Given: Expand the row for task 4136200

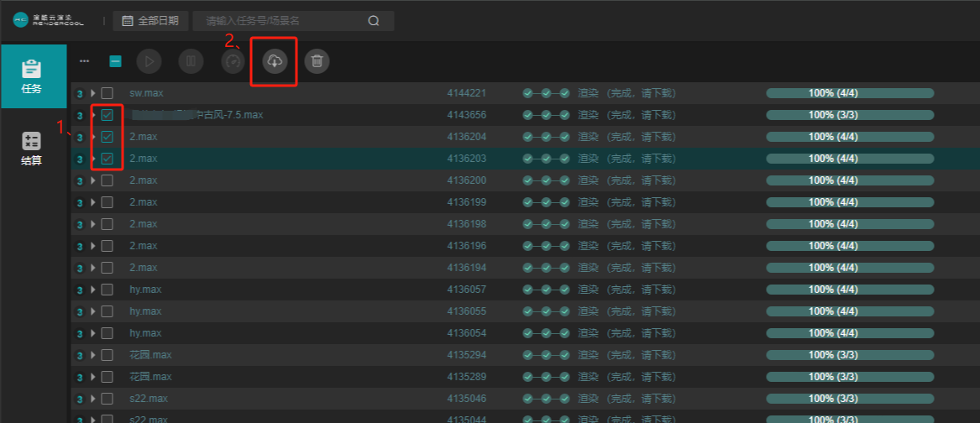Looking at the screenshot, I should pos(93,180).
